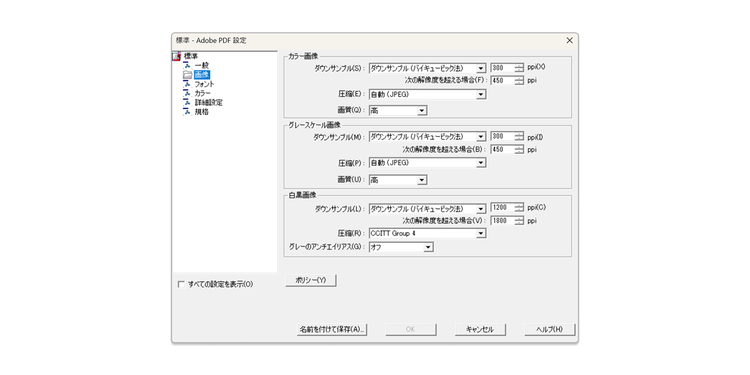Click monochrome 1200 ppi input field
Screen dimensions: 750x375
click(x=503, y=208)
